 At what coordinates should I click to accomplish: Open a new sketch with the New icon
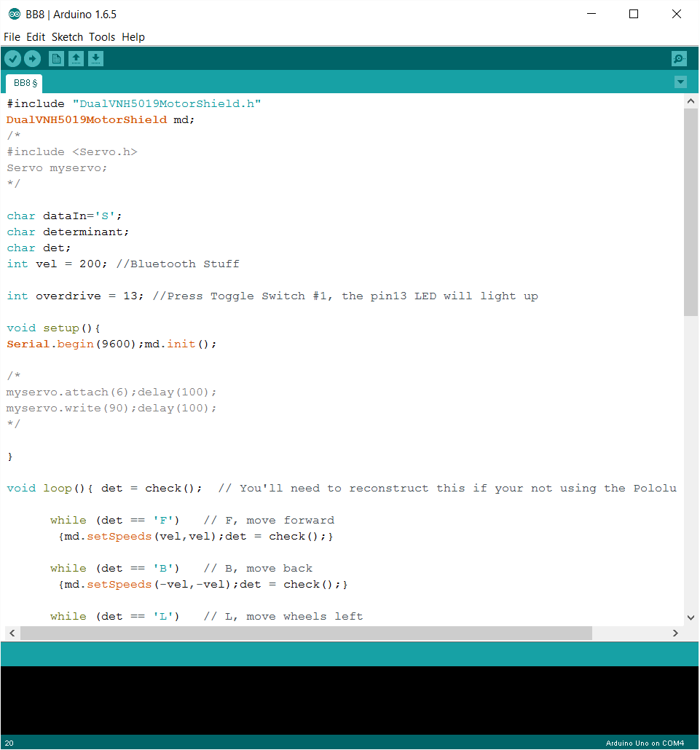click(56, 58)
